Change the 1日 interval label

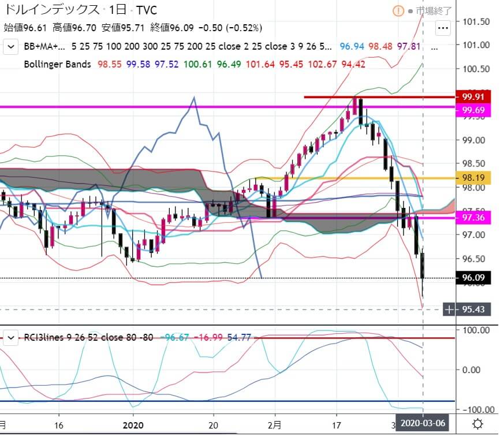point(117,10)
